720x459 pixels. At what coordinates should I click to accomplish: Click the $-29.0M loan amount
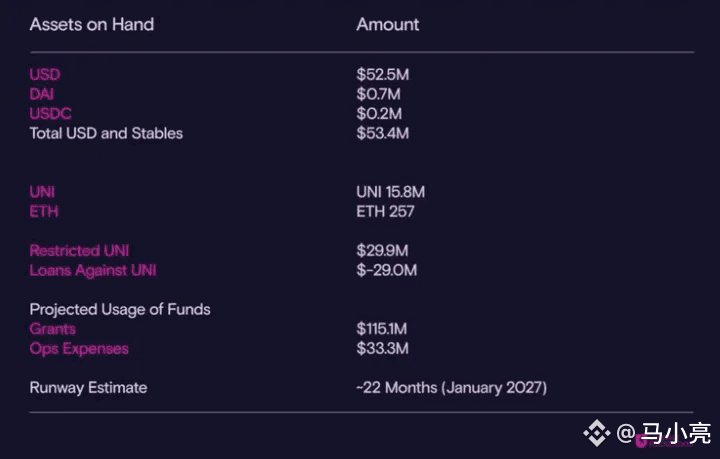click(x=387, y=270)
